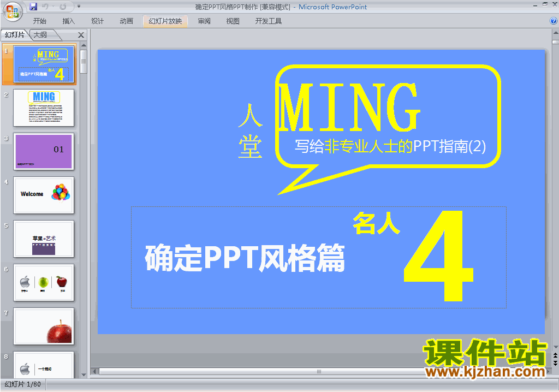Click the horizontal scrollbar thumb

coord(319,371)
